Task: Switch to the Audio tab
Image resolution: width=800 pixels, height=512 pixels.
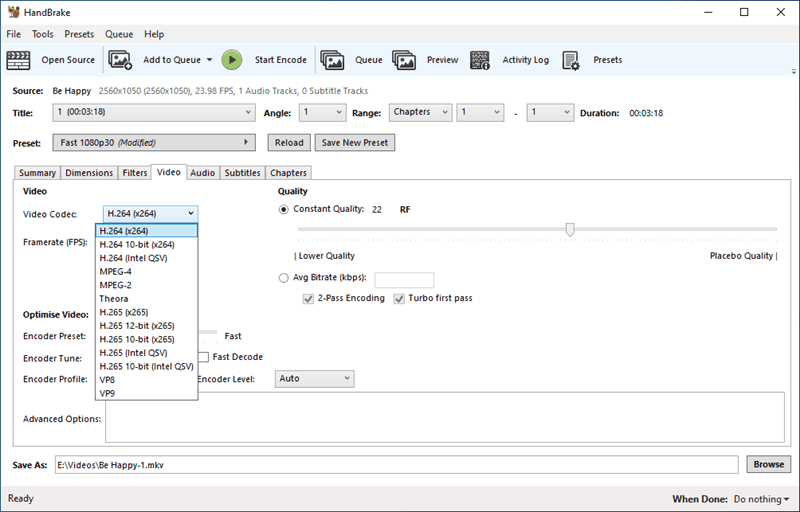Action: pos(203,173)
